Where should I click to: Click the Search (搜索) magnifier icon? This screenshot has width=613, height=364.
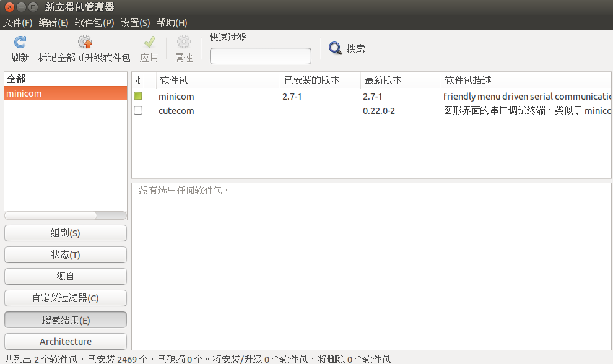point(335,48)
